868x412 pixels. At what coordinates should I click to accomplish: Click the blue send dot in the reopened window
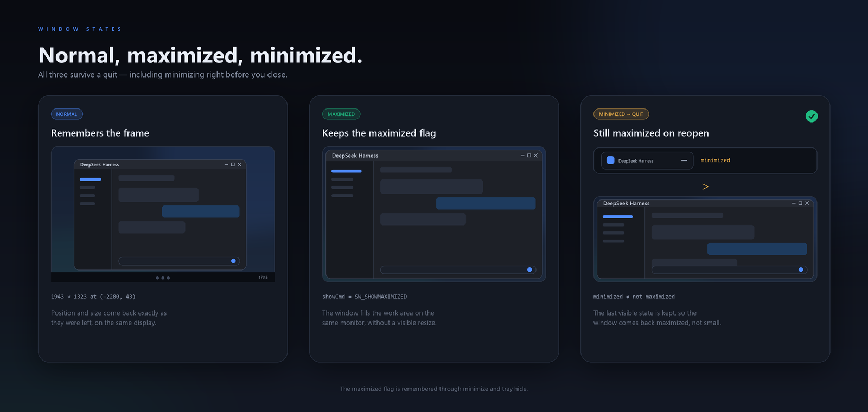click(801, 270)
